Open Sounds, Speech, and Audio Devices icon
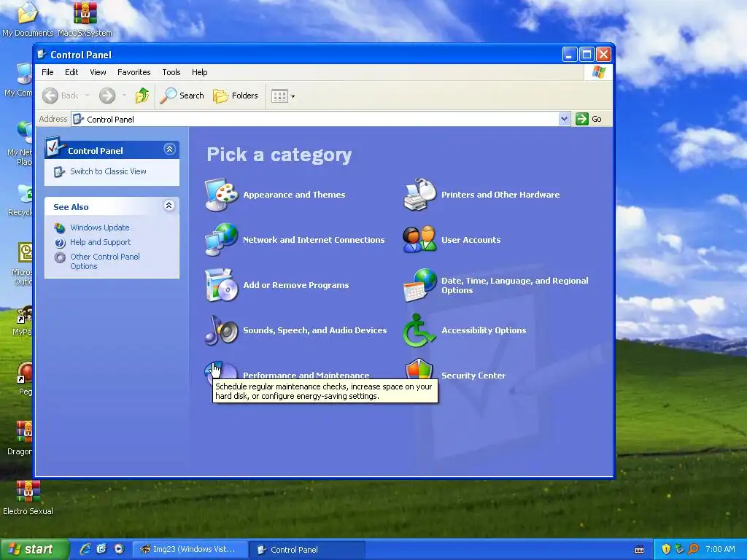 click(x=222, y=330)
